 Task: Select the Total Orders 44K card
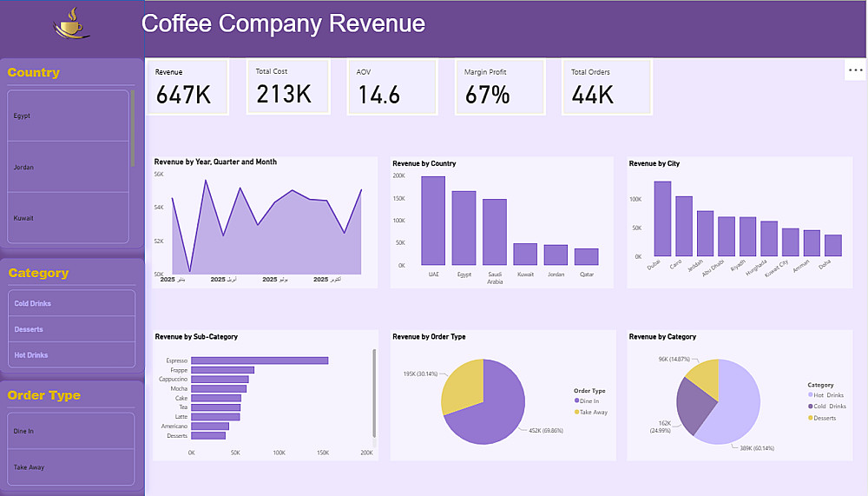608,87
